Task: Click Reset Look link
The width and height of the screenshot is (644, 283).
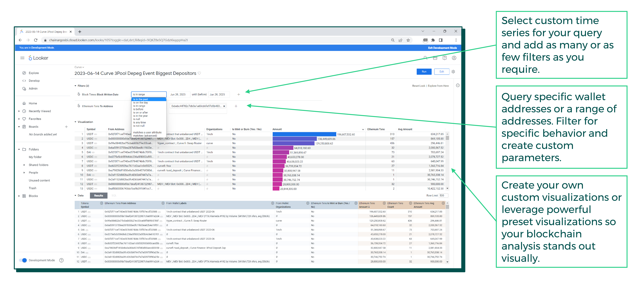Action: click(419, 86)
